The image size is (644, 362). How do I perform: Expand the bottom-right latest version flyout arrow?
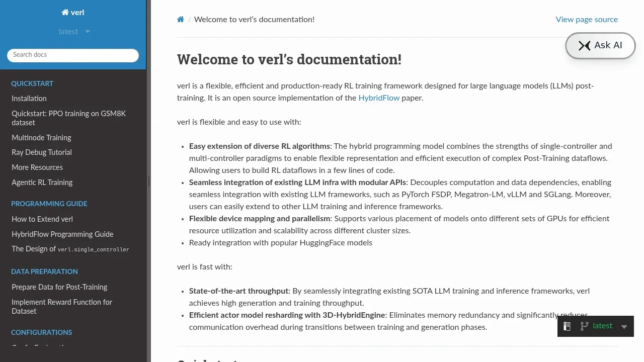pos(624,327)
